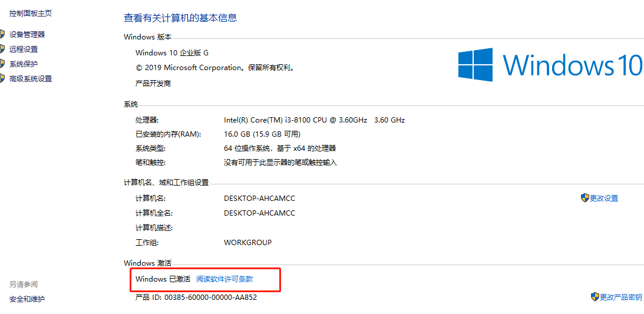This screenshot has height=314, width=644.
Task: Select the text Windows 10 企业版 G
Action: click(x=172, y=52)
